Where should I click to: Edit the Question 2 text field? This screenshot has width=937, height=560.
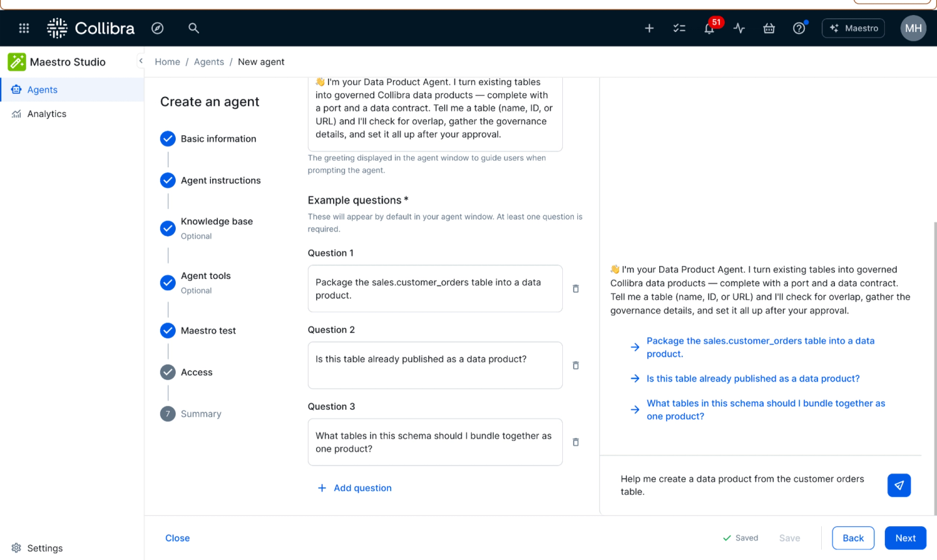tap(435, 366)
